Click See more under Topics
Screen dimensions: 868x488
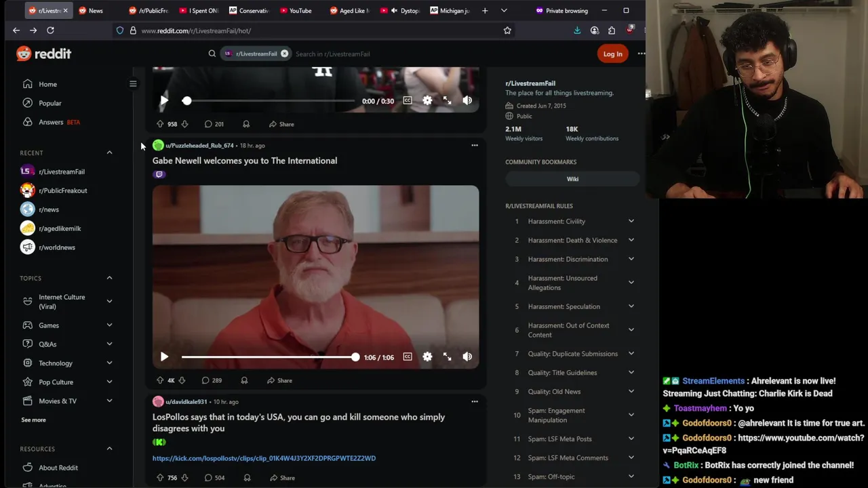33,420
